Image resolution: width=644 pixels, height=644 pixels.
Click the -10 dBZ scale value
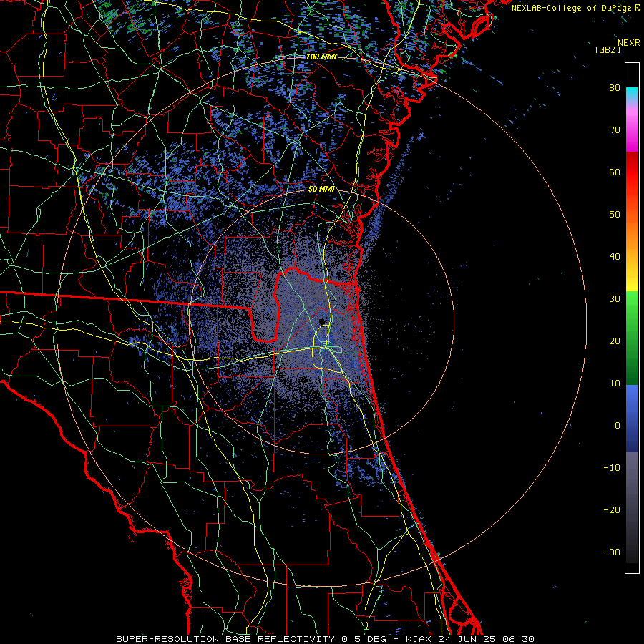[612, 468]
